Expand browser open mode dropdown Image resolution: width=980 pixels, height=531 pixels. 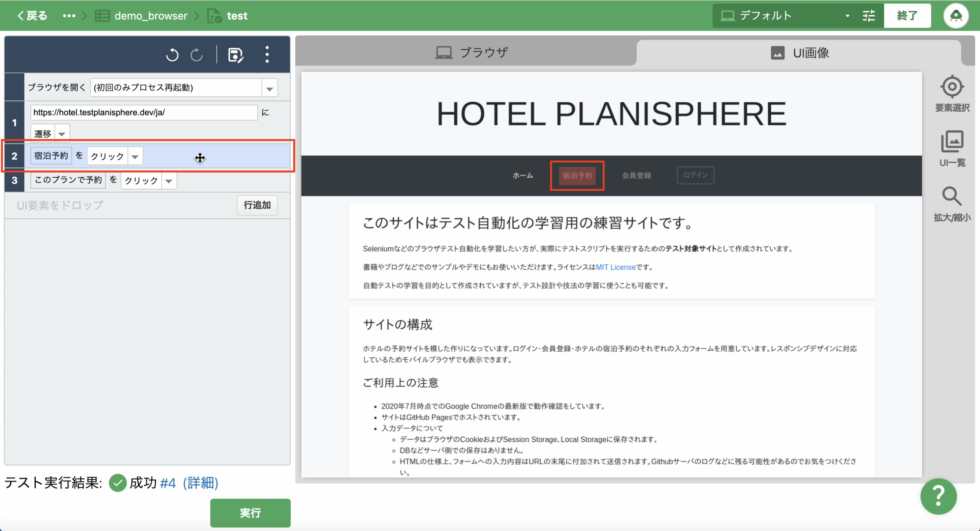[x=270, y=88]
